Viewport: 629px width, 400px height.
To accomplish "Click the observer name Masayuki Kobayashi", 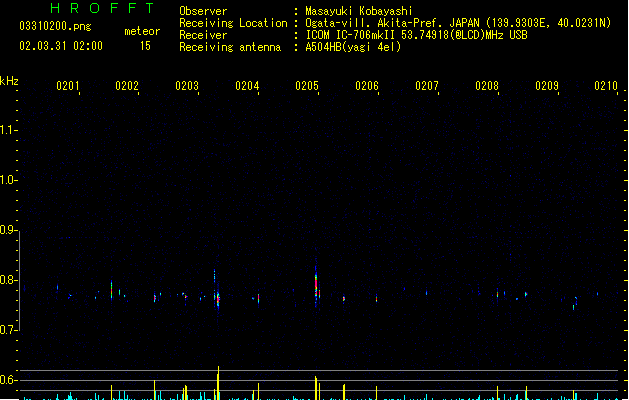I will (359, 11).
